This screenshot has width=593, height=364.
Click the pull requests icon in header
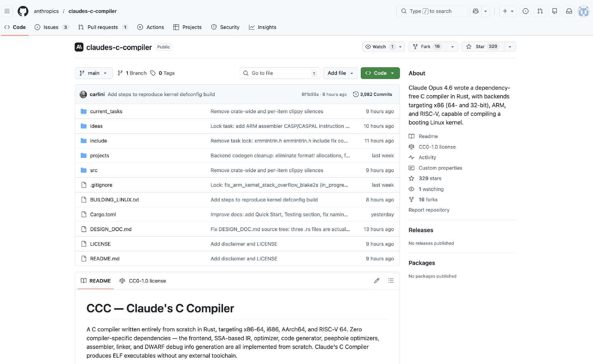[540, 11]
